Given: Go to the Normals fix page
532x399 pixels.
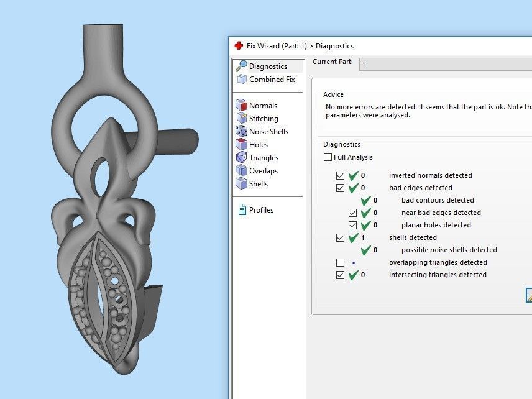Looking at the screenshot, I should pos(263,106).
